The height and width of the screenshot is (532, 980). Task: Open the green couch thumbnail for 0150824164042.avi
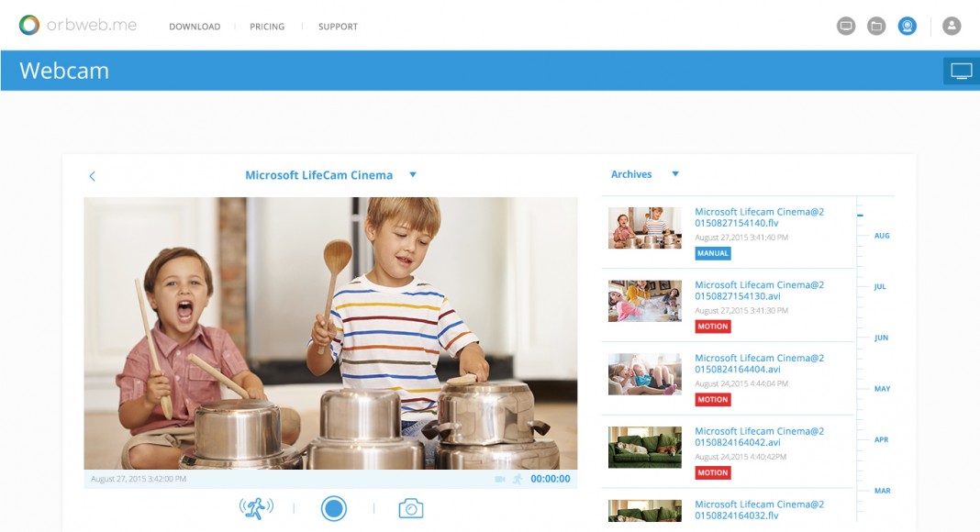click(x=644, y=447)
